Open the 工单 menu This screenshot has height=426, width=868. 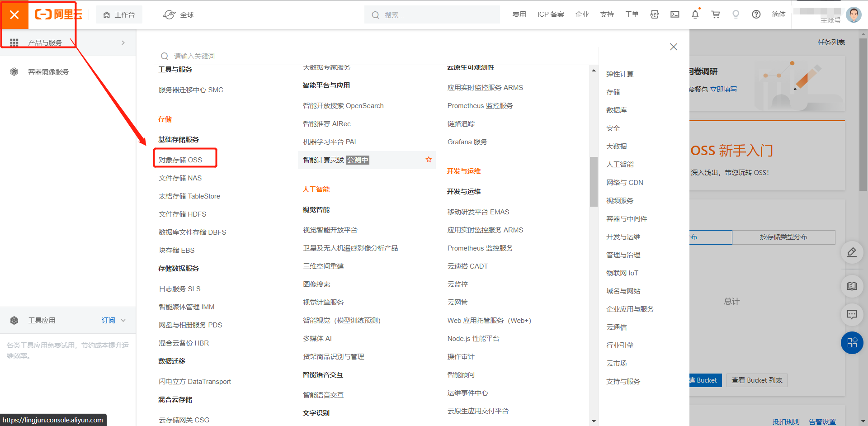[632, 14]
